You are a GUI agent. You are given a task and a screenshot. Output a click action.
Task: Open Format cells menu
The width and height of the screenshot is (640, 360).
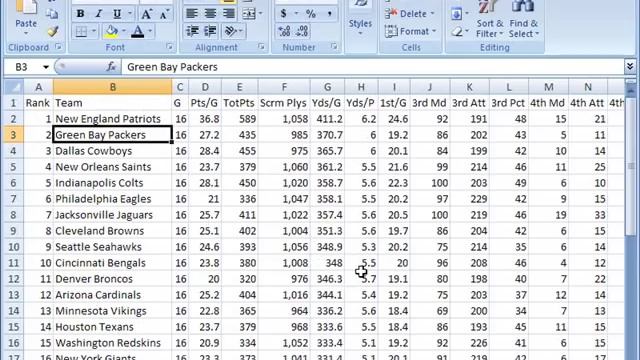pyautogui.click(x=411, y=31)
